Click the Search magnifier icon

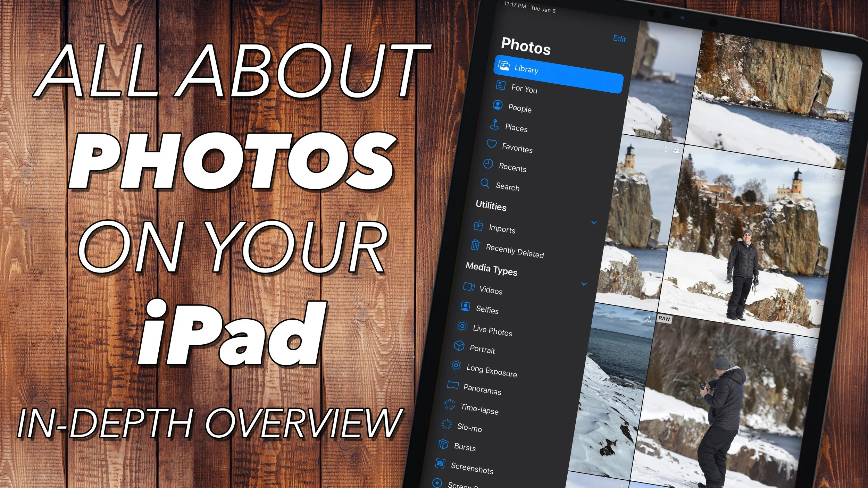[x=485, y=183]
